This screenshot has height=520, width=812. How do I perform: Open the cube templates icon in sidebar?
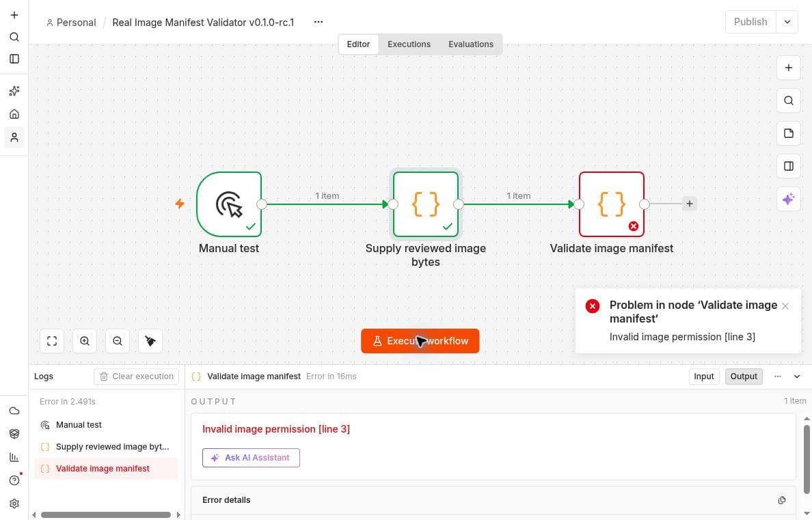(14, 433)
